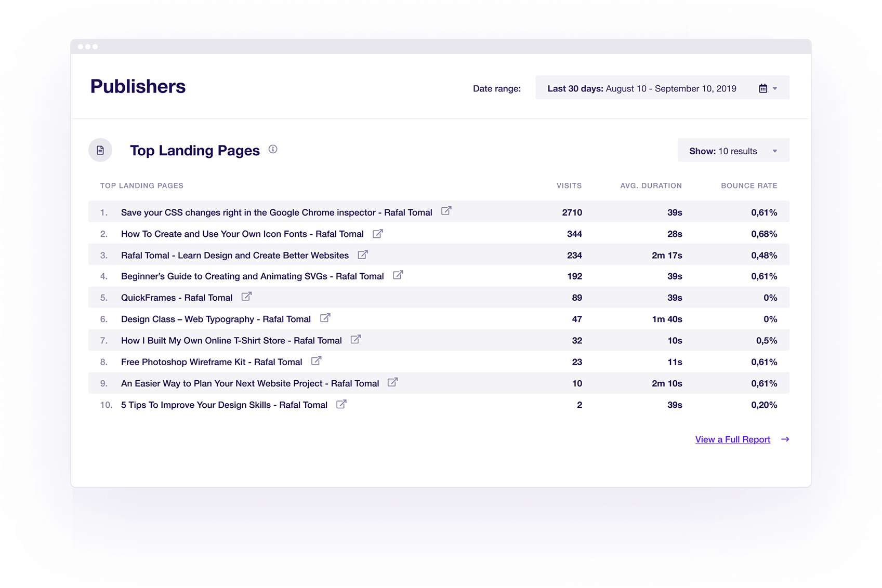Open the Show 10 results dropdown
Image resolution: width=882 pixels, height=588 pixels.
coord(733,151)
